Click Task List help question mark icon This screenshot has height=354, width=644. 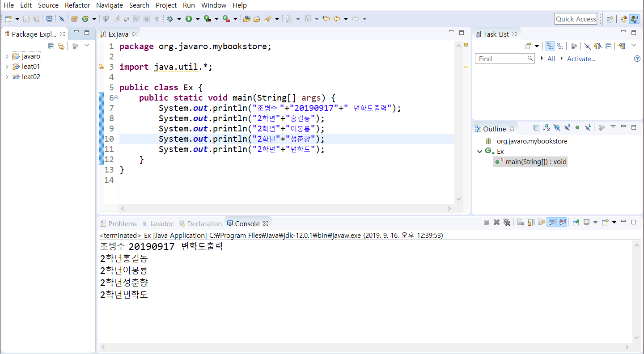pos(637,59)
